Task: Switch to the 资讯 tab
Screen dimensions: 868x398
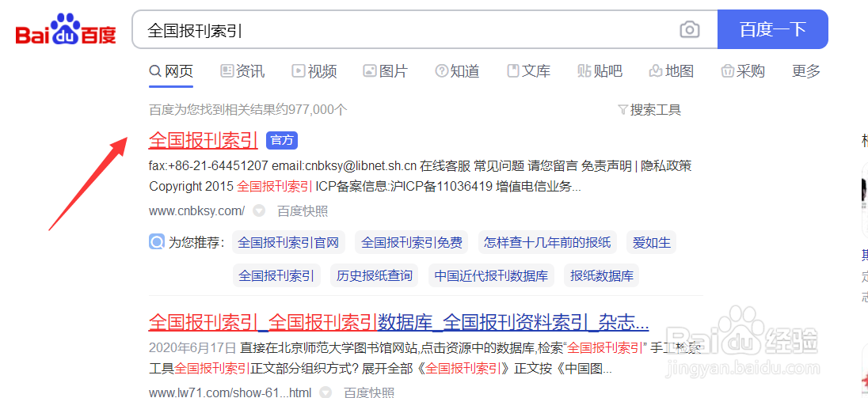Action: pos(242,70)
